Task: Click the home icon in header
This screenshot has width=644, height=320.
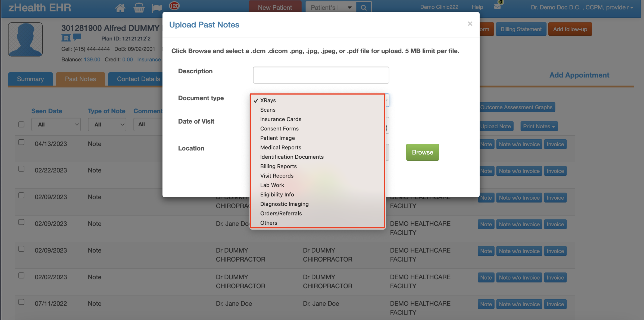Action: point(120,8)
